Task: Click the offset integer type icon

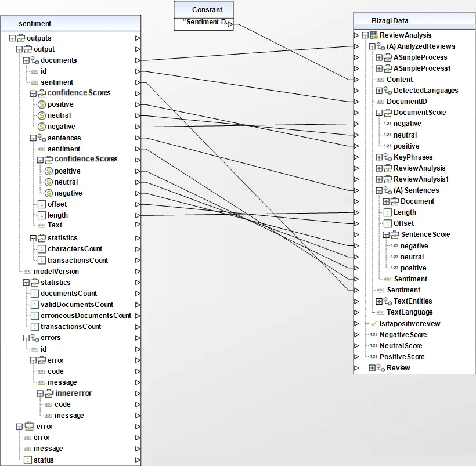Action: point(42,204)
